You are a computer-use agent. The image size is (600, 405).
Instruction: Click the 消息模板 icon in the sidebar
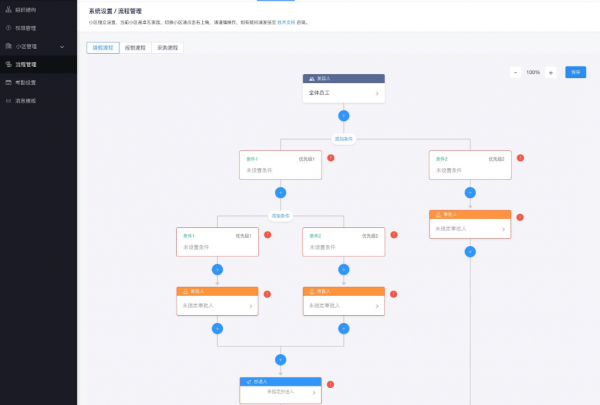[x=9, y=101]
